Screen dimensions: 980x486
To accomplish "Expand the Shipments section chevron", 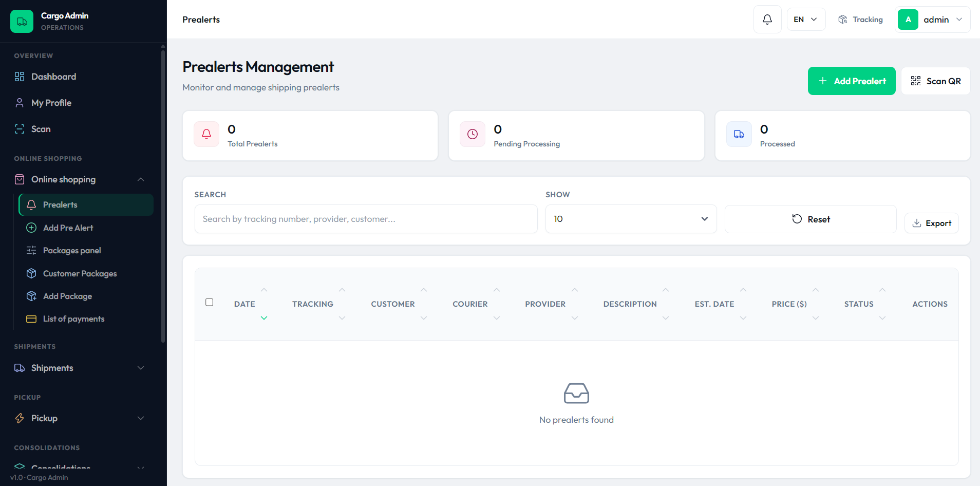I will (141, 368).
